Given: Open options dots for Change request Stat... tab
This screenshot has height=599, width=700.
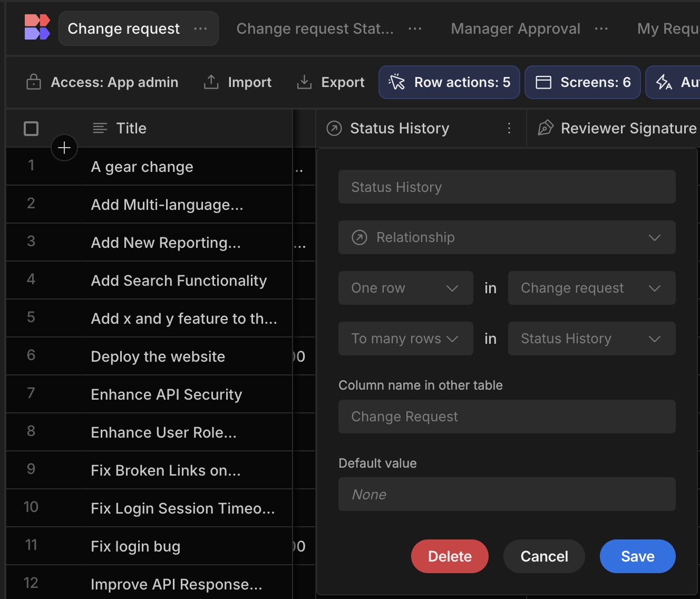Looking at the screenshot, I should point(415,28).
